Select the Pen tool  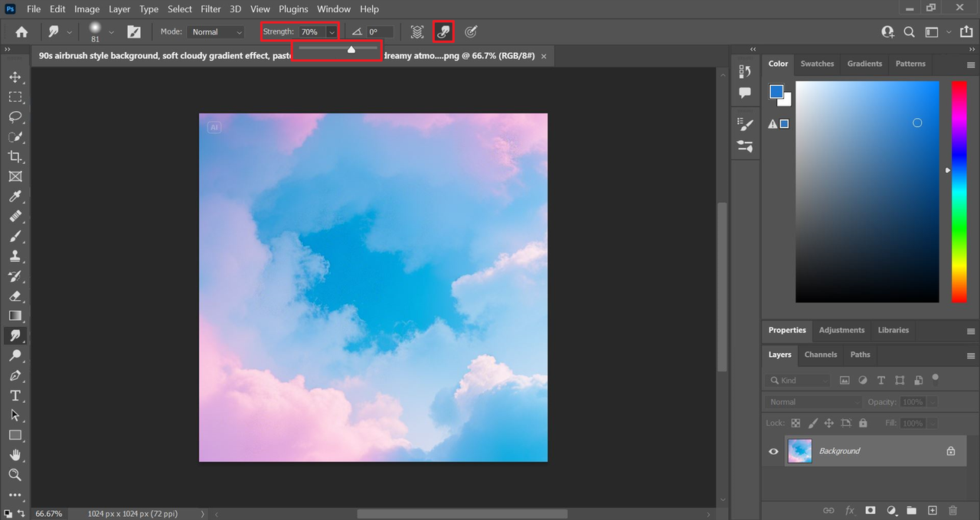[x=15, y=376]
